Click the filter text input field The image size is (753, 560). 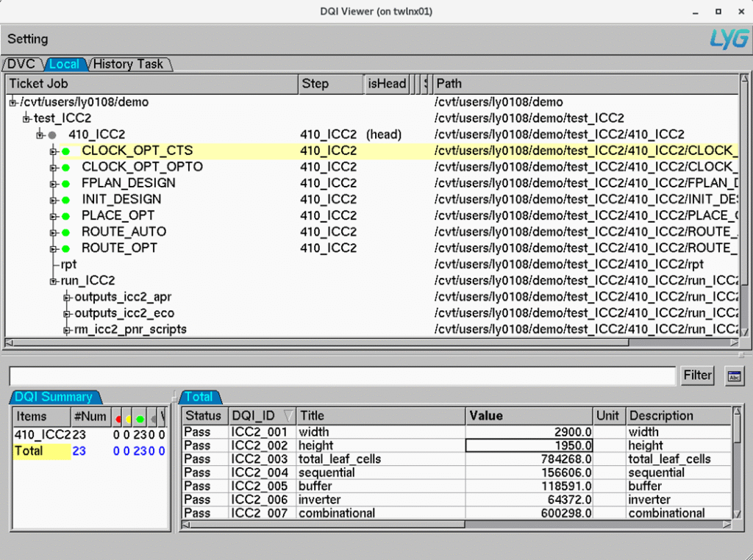click(342, 376)
